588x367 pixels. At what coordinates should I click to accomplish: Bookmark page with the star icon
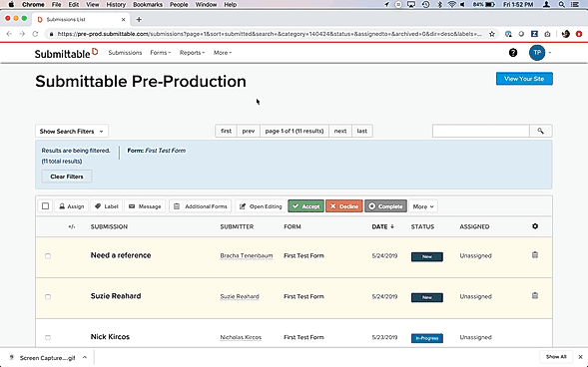click(491, 34)
